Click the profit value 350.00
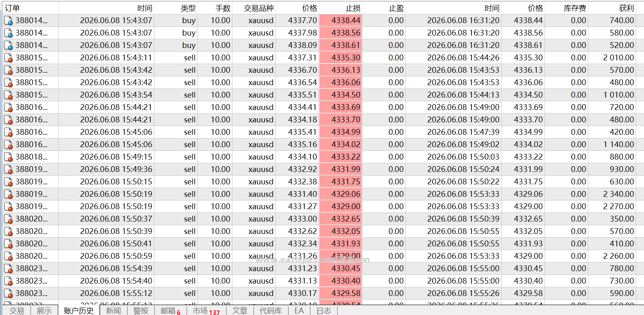Viewport: 644px width, 315px height. click(x=622, y=219)
